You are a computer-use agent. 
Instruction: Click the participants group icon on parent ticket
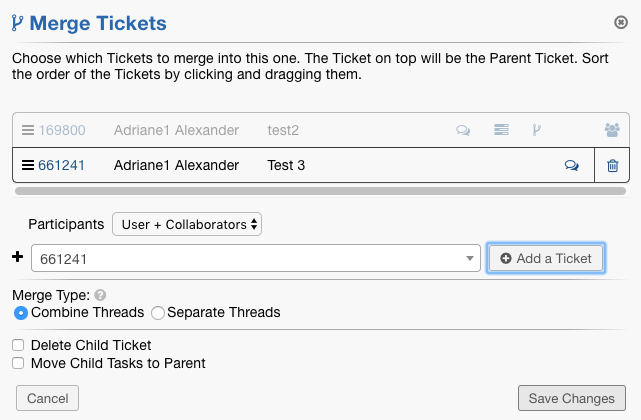click(613, 130)
